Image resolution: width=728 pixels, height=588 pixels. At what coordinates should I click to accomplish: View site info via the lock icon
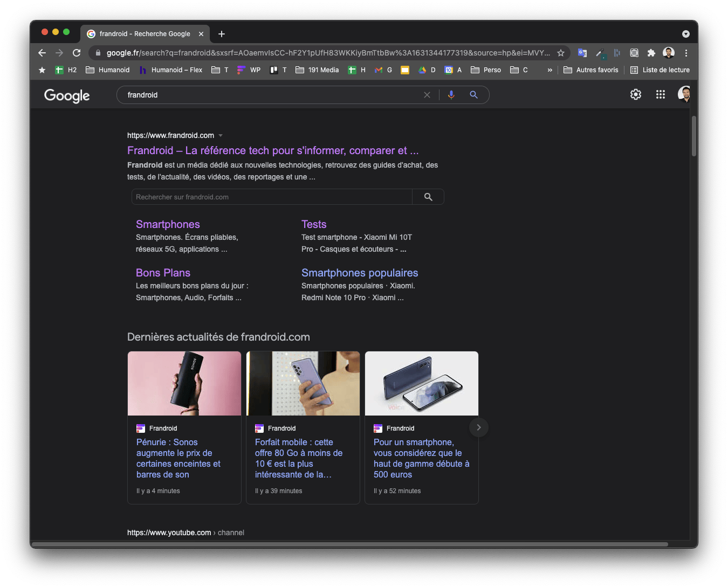98,53
